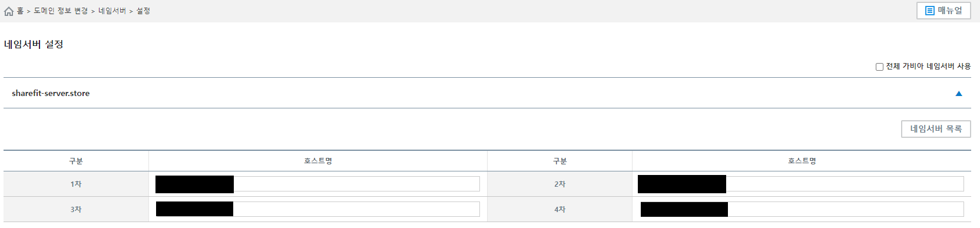This screenshot has width=980, height=228.
Task: Click the 네임서버 설정 page heading
Action: 34,44
